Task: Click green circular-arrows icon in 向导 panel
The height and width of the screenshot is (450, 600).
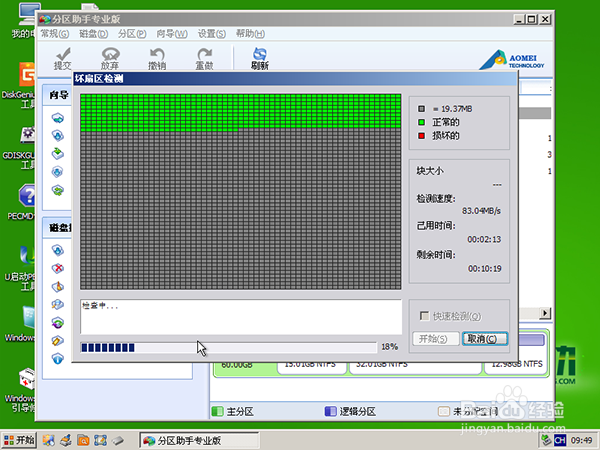Action: point(58,190)
